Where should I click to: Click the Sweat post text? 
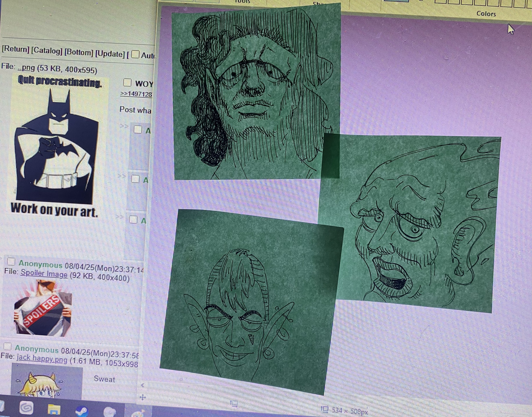coord(104,379)
